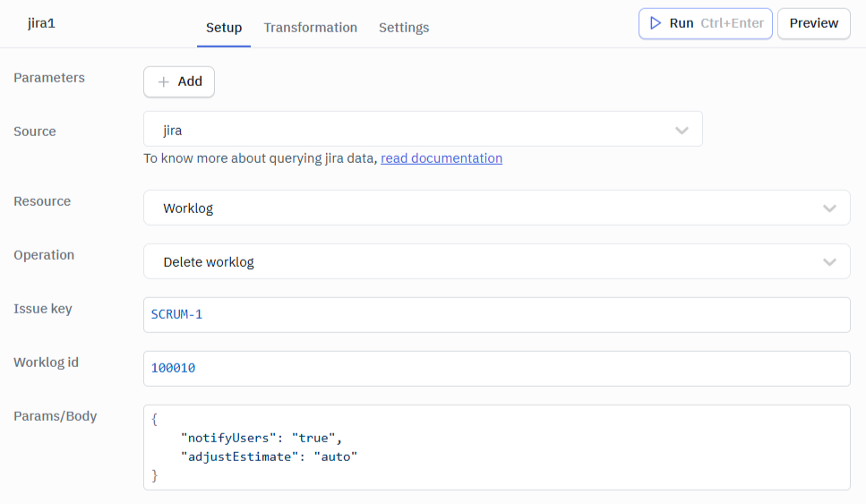Click the Source label
Viewport: 866px width, 504px height.
(x=35, y=132)
